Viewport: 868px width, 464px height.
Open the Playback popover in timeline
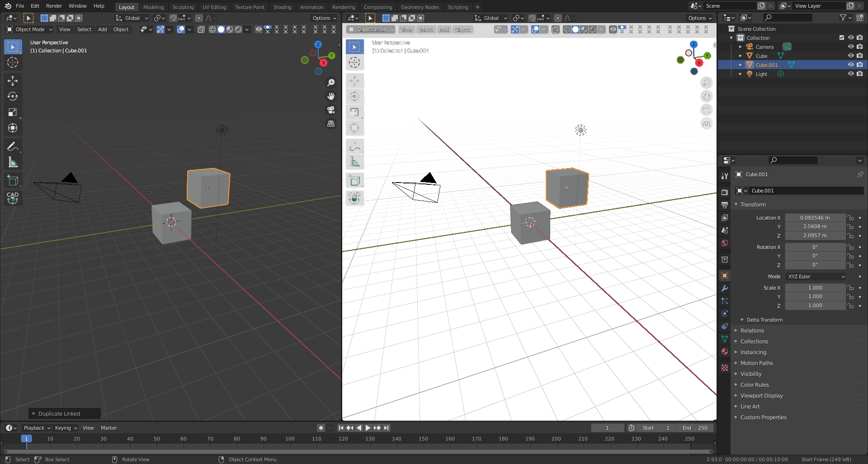coord(37,428)
